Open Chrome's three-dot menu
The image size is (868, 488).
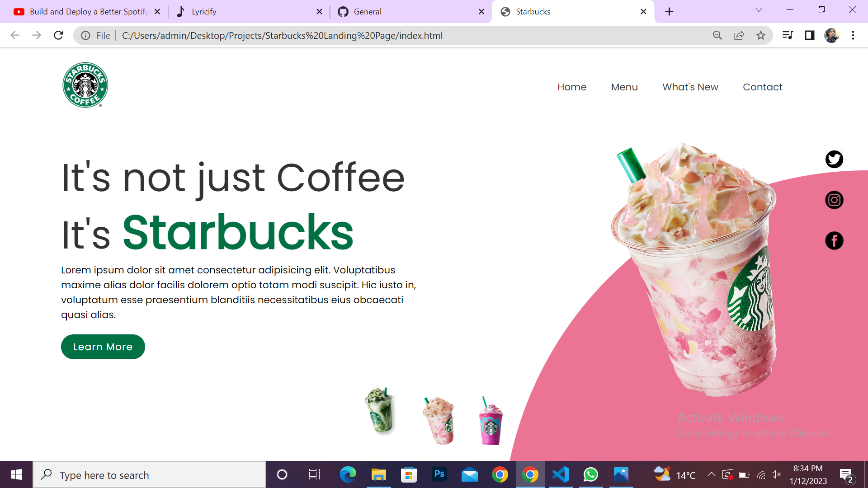(854, 35)
